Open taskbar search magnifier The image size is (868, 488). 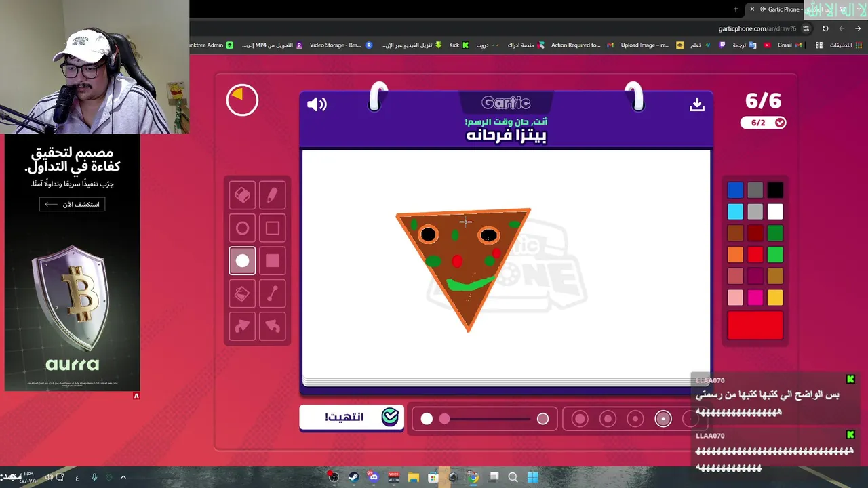click(513, 477)
